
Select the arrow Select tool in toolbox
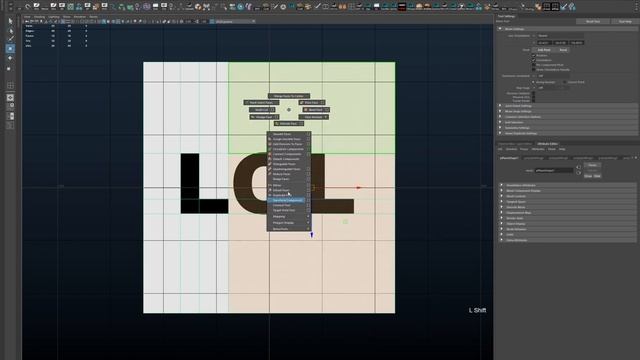[10, 21]
